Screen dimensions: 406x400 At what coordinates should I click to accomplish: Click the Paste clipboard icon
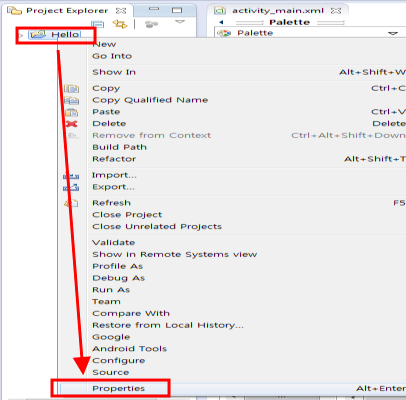tap(71, 112)
